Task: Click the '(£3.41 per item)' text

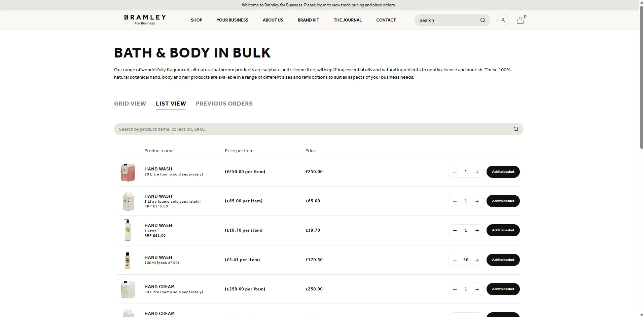Action: tap(242, 260)
